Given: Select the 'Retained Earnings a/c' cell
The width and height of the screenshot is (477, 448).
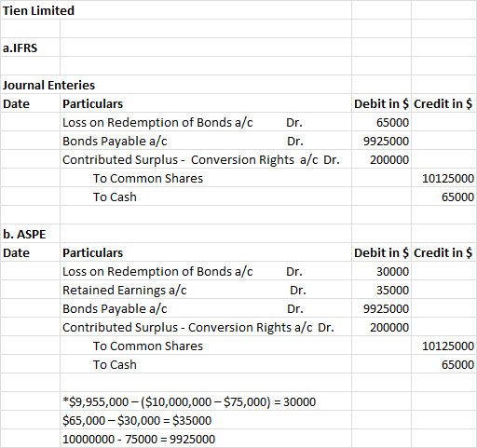Looking at the screenshot, I should (206, 290).
